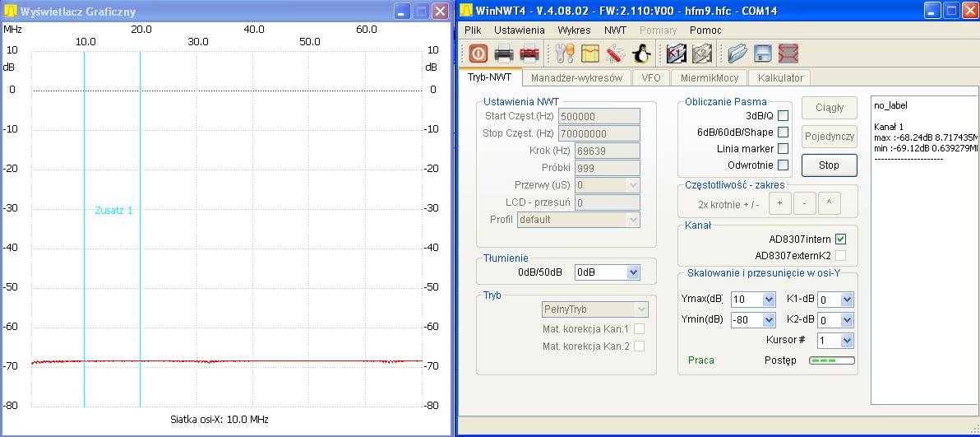Screen dimensions: 980x437
Task: Click the red power/exit toolbar icon
Action: pyautogui.click(x=478, y=53)
